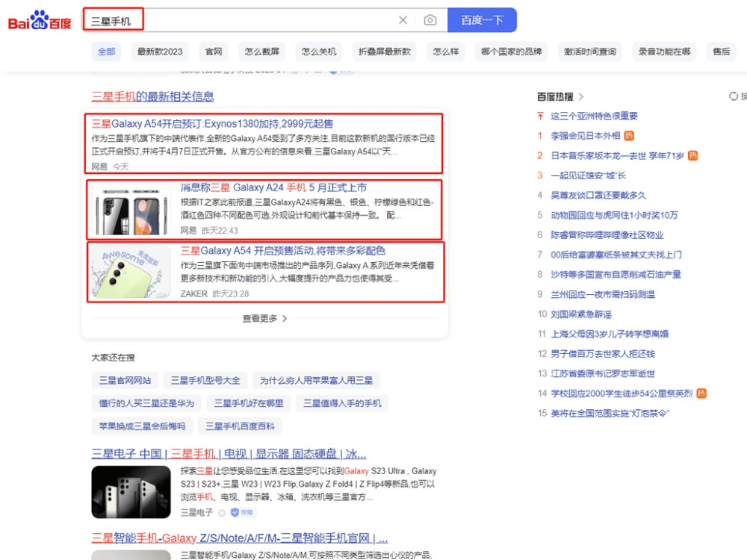Open hot topic 男子借百万去世家人拒还钱

click(x=603, y=354)
